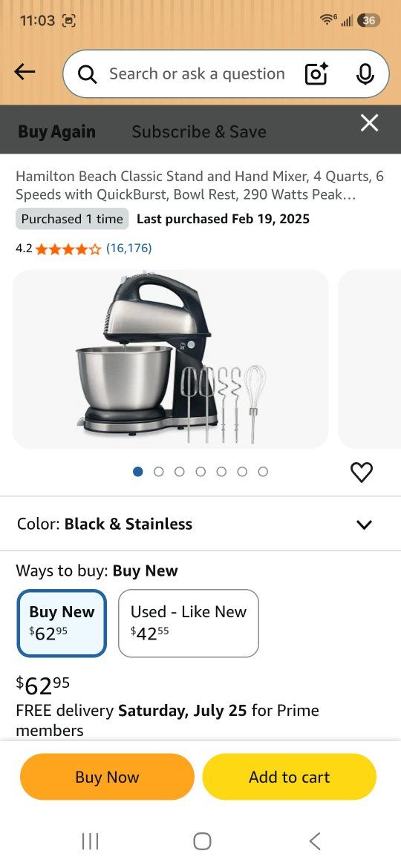Image resolution: width=401 pixels, height=868 pixels.
Task: Tap the Add to cart button
Action: click(289, 777)
